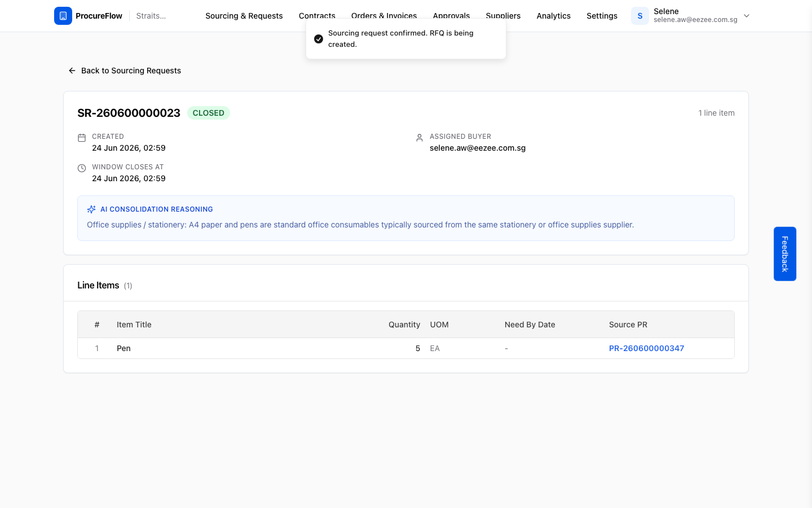Click the AI CONSOLIDATION REASONING label

[157, 209]
